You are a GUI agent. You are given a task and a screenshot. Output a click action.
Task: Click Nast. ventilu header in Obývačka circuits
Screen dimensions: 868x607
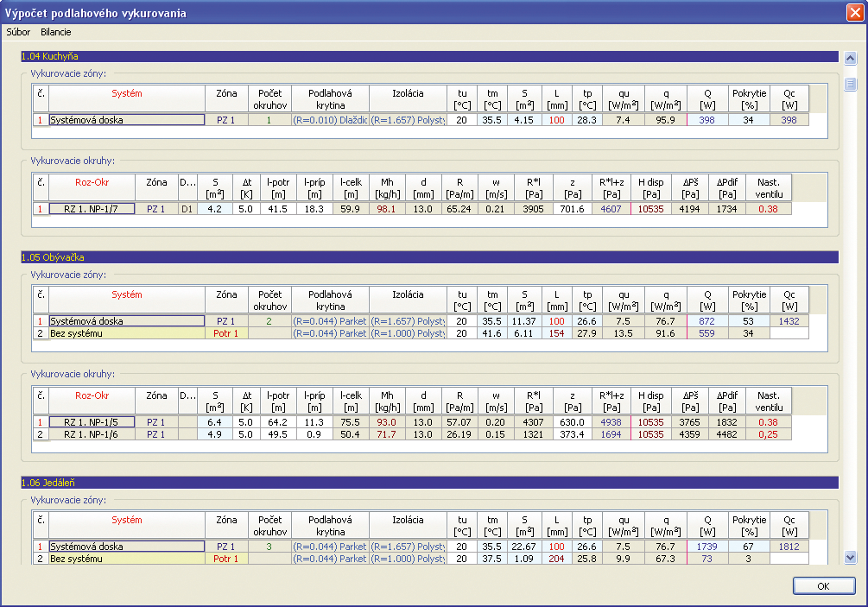(x=769, y=402)
